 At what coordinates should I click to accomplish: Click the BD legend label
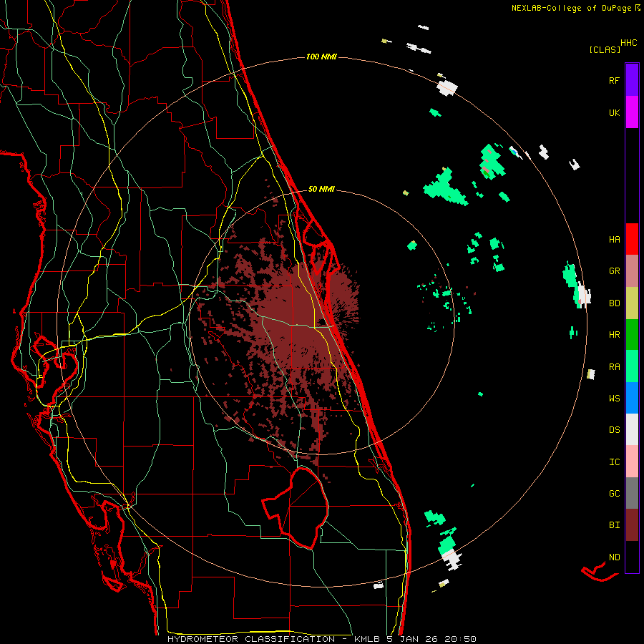614,303
